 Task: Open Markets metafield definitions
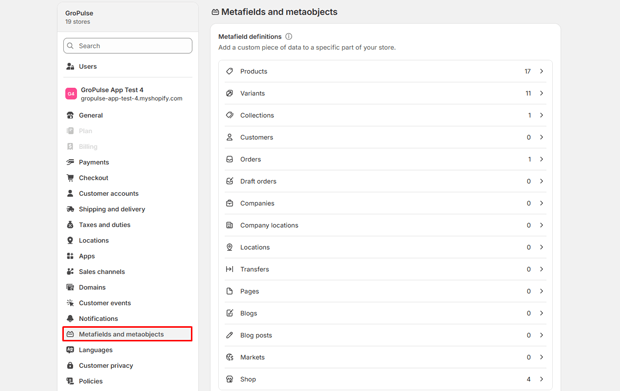(386, 357)
